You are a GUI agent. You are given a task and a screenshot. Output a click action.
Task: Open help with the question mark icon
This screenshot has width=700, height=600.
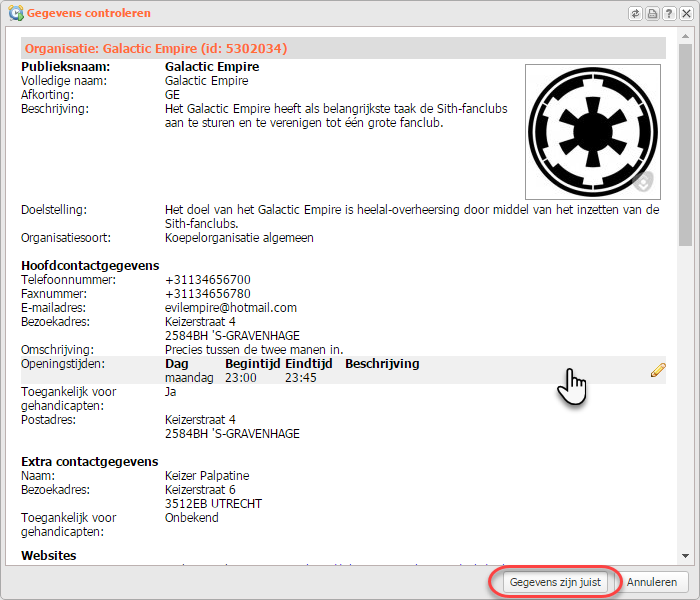[669, 13]
